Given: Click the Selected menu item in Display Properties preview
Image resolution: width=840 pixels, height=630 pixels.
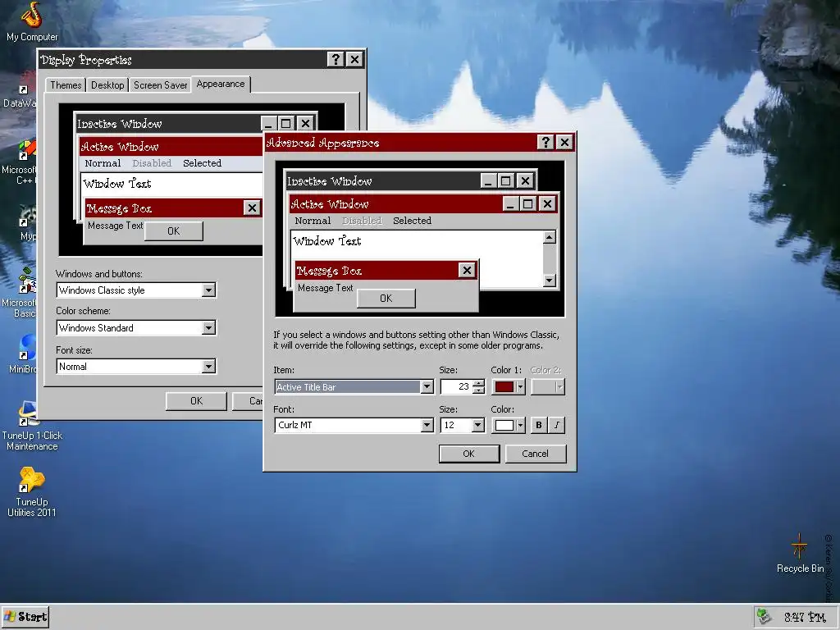Looking at the screenshot, I should tap(202, 163).
